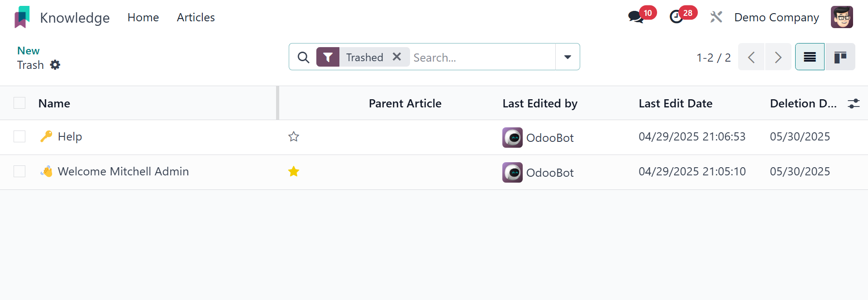
Task: Tick the Welcome Mitchell Admin row checkbox
Action: pyautogui.click(x=19, y=171)
